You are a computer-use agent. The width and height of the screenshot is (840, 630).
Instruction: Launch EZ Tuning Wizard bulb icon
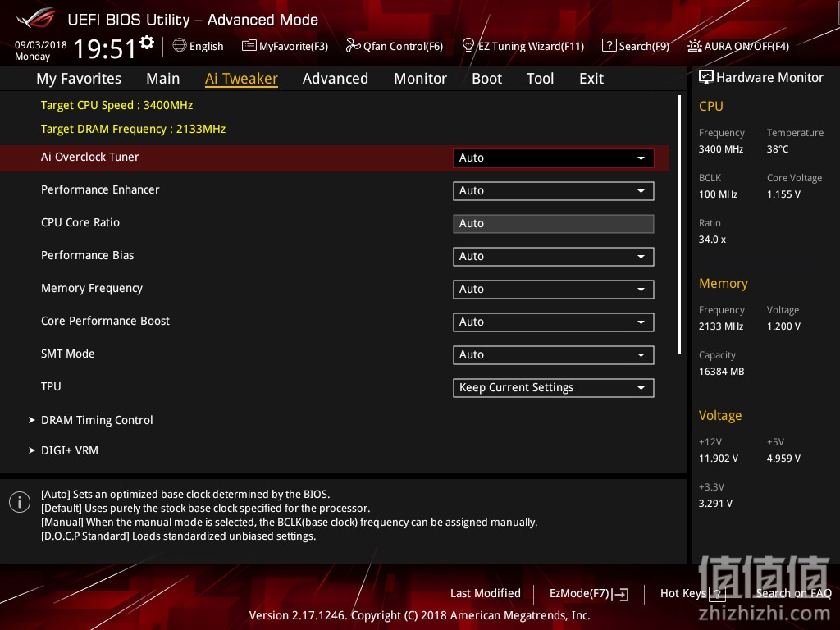click(x=468, y=46)
